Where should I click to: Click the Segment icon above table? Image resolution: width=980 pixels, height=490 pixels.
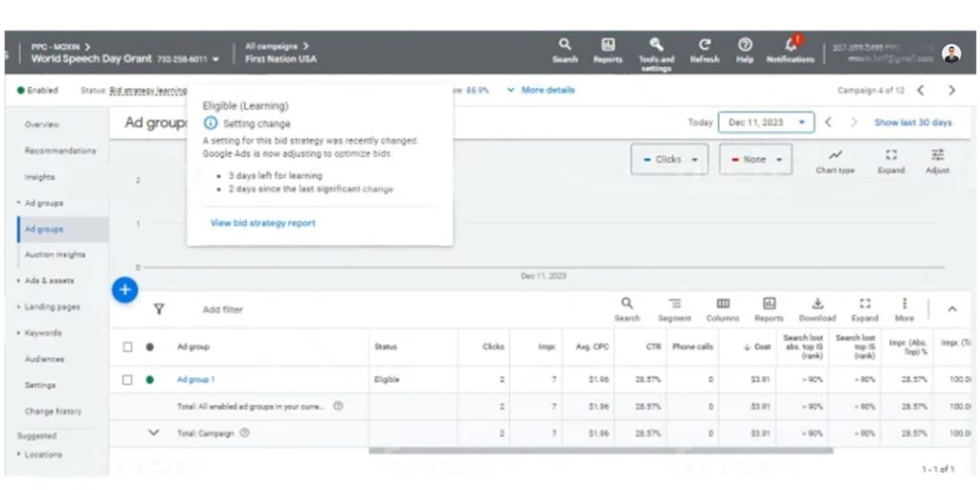[674, 304]
